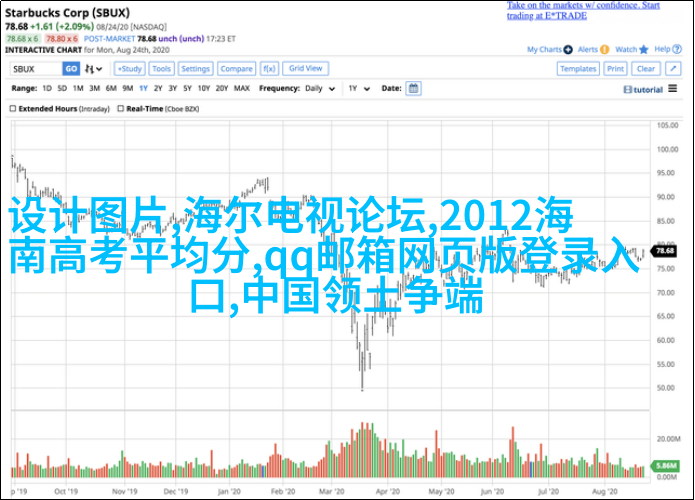695x500 pixels.
Task: Set range to 9M
Action: click(x=128, y=89)
